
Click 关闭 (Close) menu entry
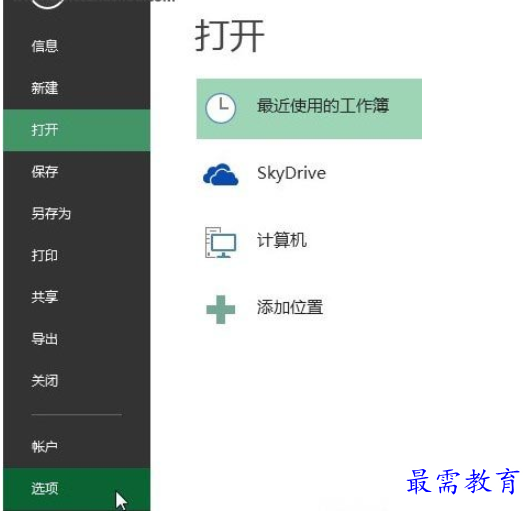[x=76, y=381]
